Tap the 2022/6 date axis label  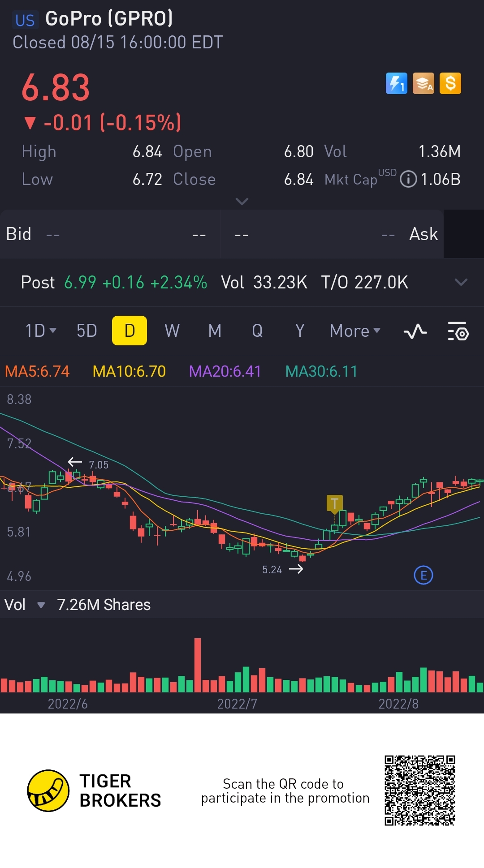click(68, 704)
